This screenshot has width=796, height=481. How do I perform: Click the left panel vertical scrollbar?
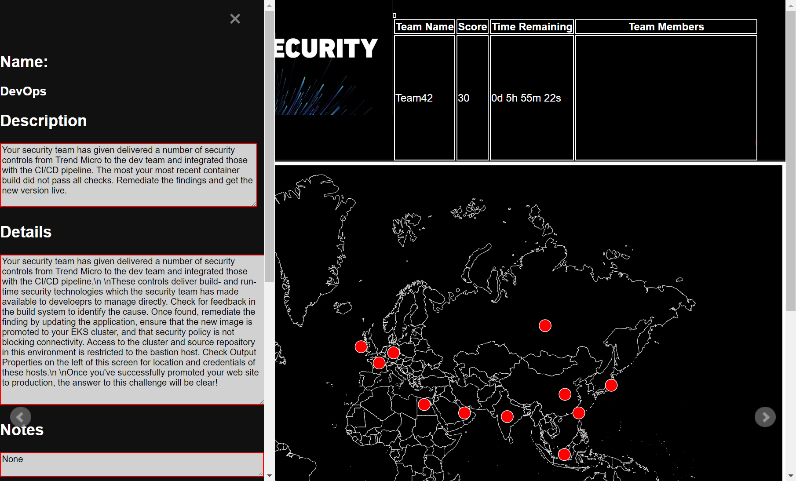pos(270,146)
